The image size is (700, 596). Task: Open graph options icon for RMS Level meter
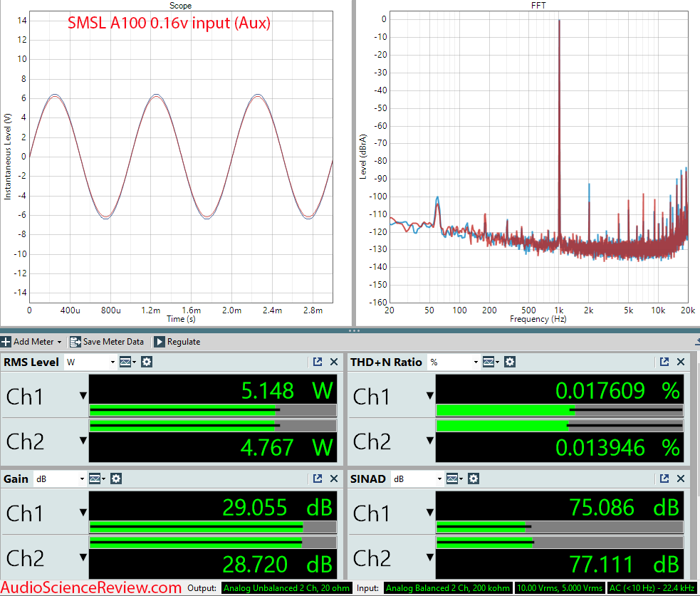coord(127,362)
